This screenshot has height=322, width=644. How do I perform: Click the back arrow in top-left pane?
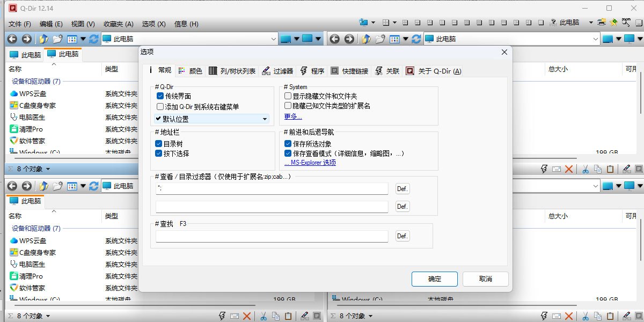point(12,39)
